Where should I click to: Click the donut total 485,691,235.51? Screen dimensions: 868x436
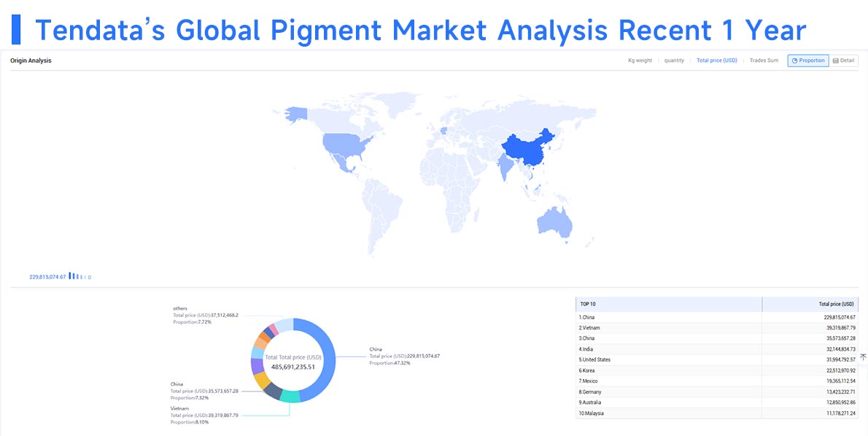click(x=292, y=366)
